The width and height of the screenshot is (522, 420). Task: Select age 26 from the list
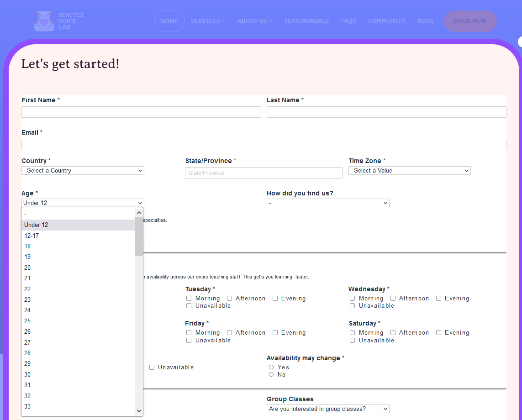[x=78, y=332]
